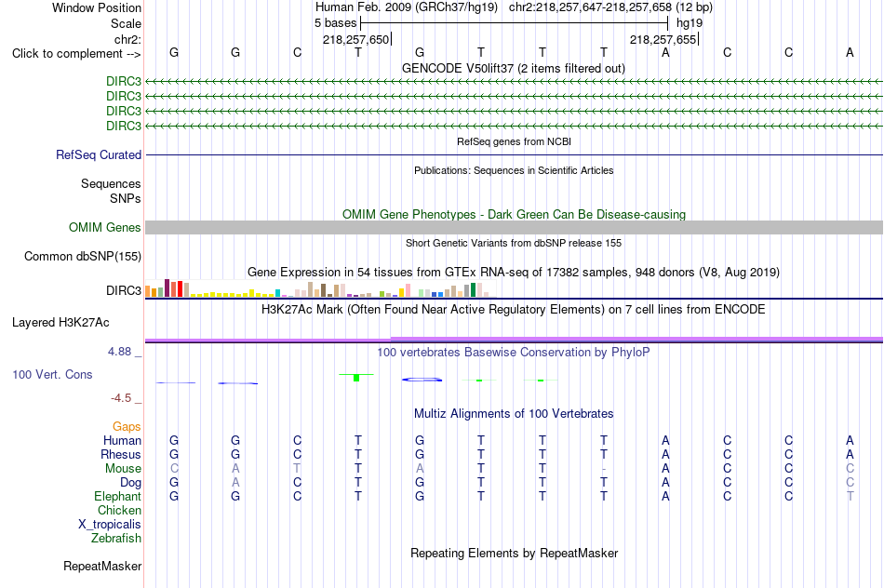Open the GTEx Gene Expression track title
Image resolution: width=884 pixels, height=588 pixels.
[514, 273]
